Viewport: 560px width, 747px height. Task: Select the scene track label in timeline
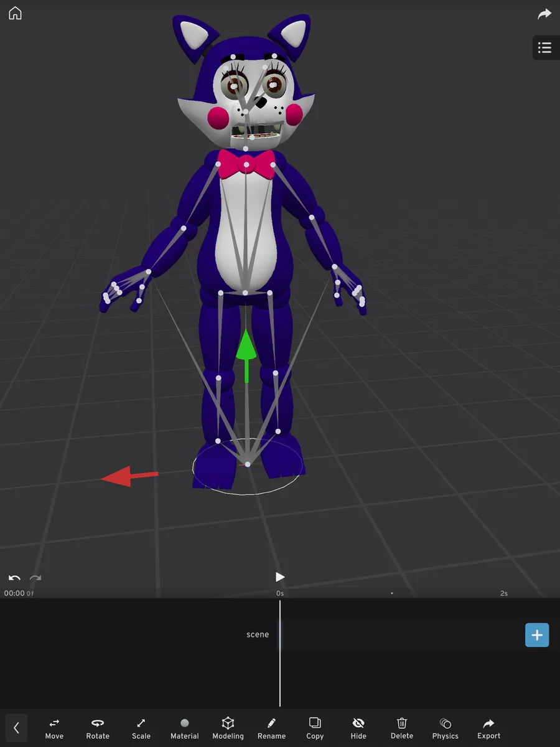click(258, 635)
